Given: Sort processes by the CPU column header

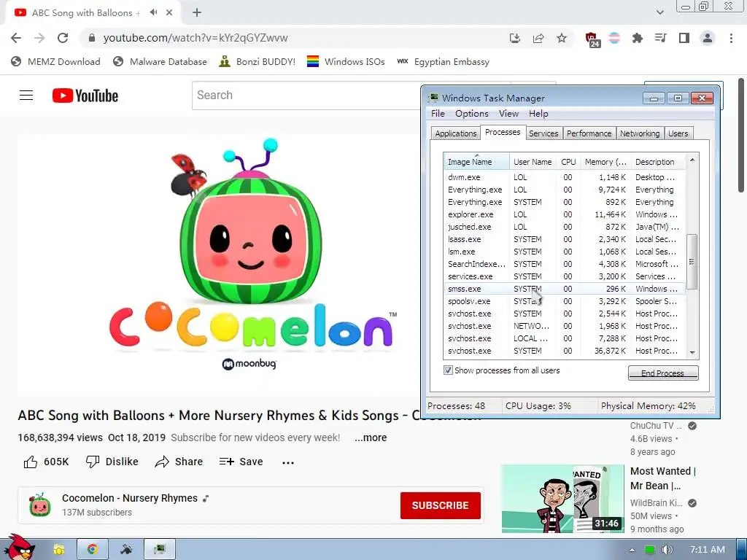Looking at the screenshot, I should click(568, 162).
